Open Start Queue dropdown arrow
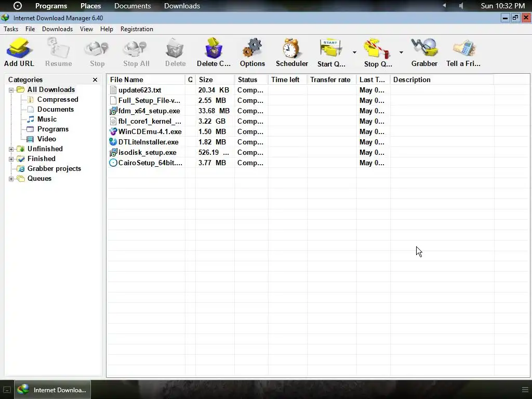 coord(354,52)
